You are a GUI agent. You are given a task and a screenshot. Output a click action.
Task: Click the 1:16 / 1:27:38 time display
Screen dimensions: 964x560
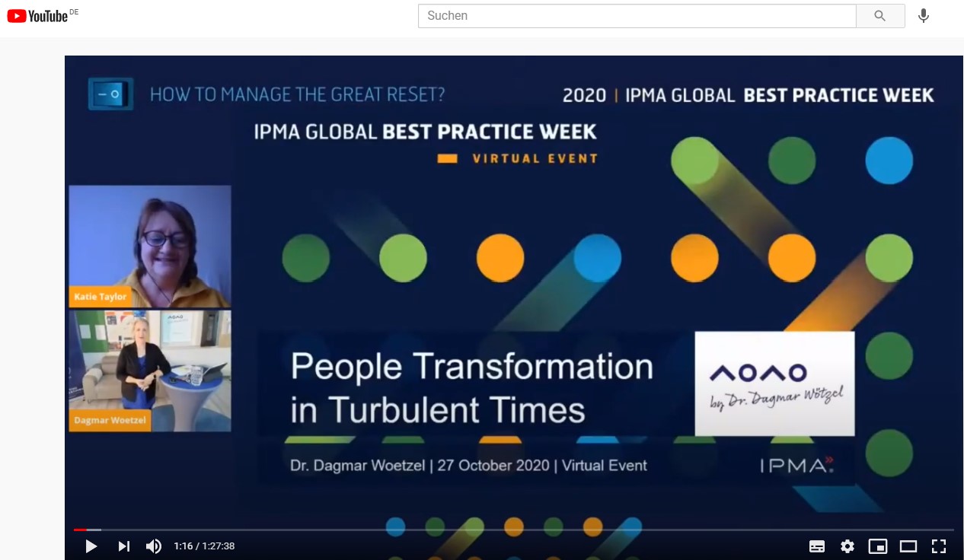tap(204, 546)
